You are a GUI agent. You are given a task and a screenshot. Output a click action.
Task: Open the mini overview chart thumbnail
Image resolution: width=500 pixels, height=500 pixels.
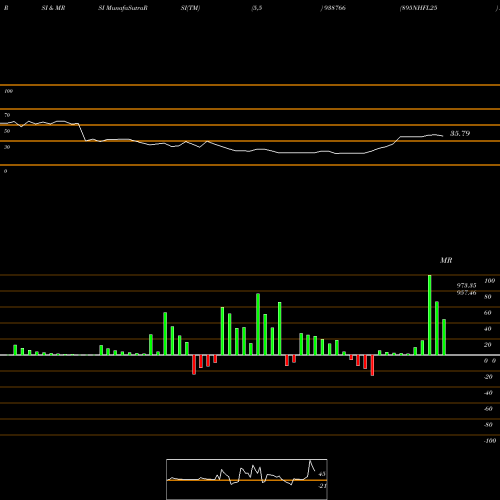[x=247, y=479]
